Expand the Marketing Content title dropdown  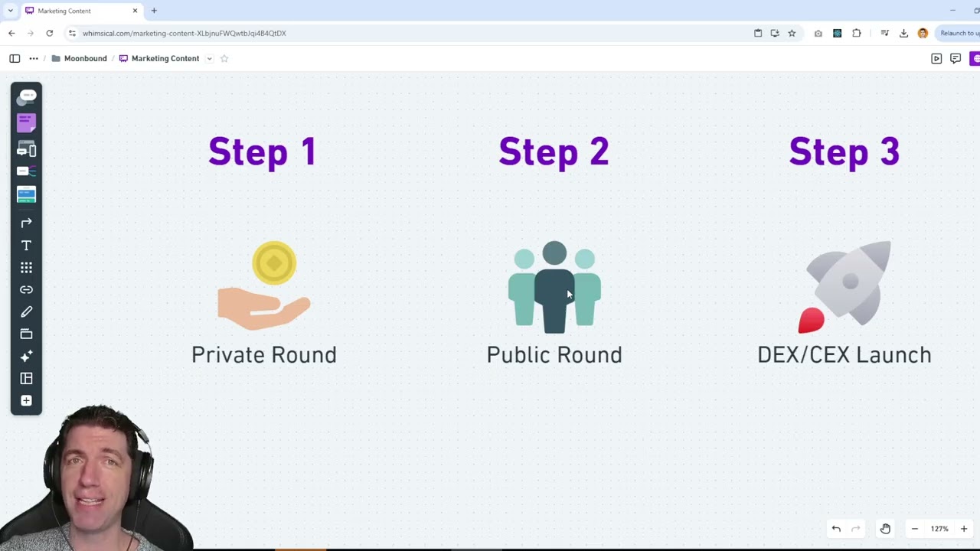[209, 58]
